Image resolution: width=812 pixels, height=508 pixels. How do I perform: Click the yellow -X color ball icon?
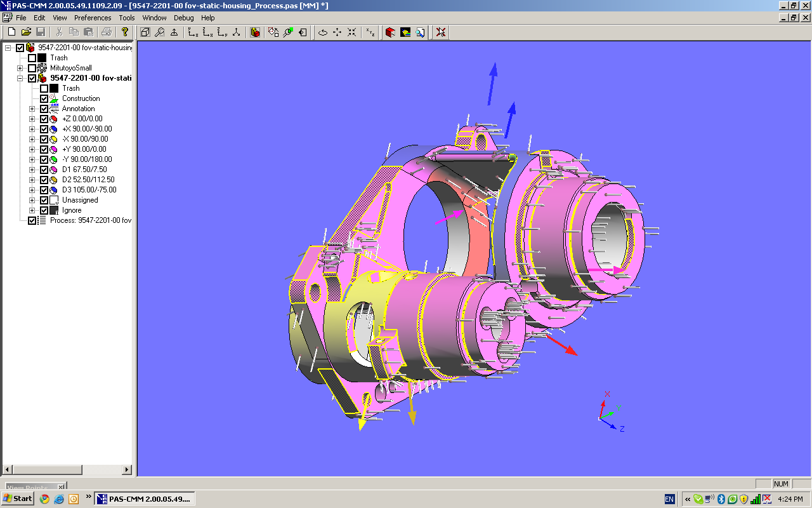(x=54, y=139)
